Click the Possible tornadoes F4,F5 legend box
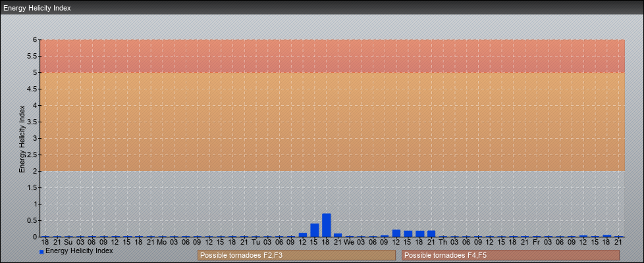Viewport: 644px width, 263px height. pyautogui.click(x=510, y=255)
